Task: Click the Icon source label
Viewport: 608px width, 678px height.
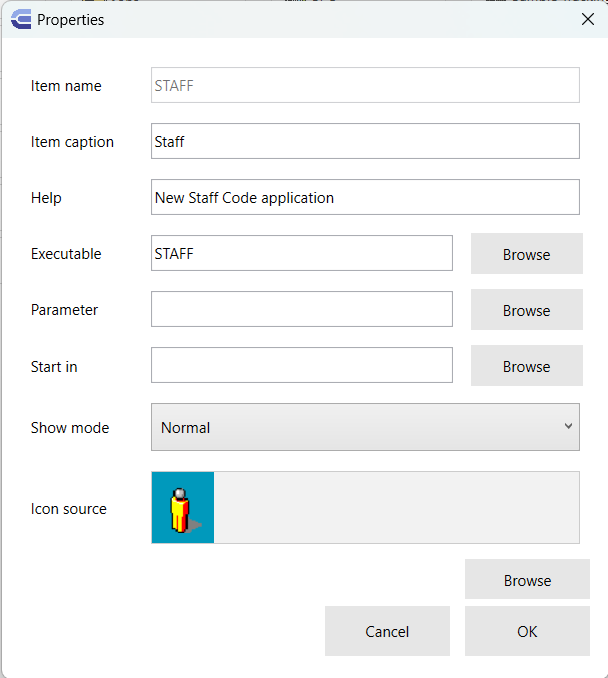Action: click(x=69, y=509)
